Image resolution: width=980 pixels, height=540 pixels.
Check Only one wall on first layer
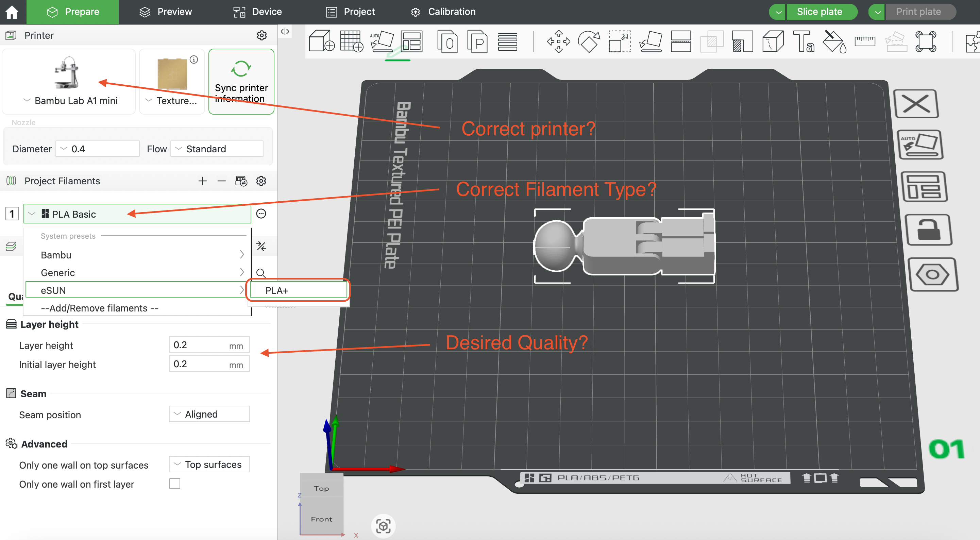pyautogui.click(x=175, y=484)
